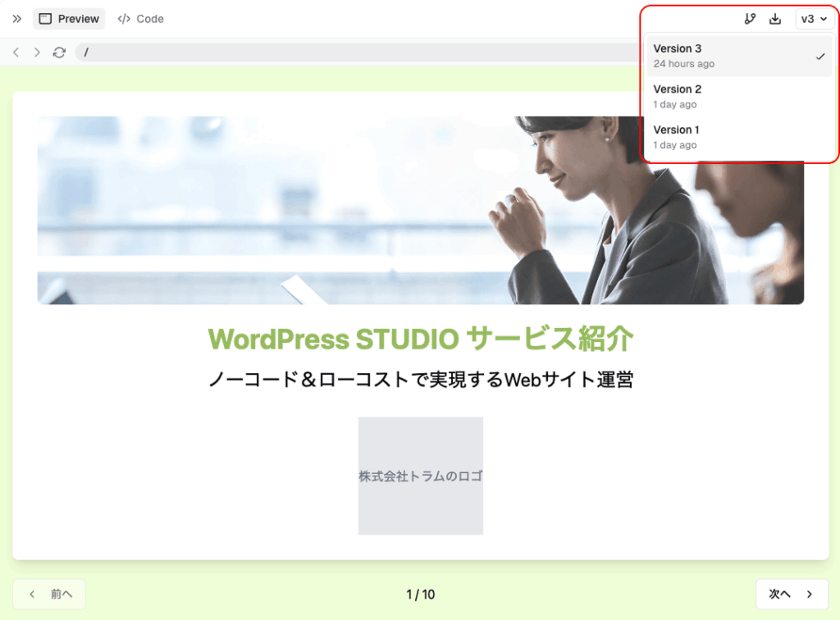Reload the preview page

(59, 52)
